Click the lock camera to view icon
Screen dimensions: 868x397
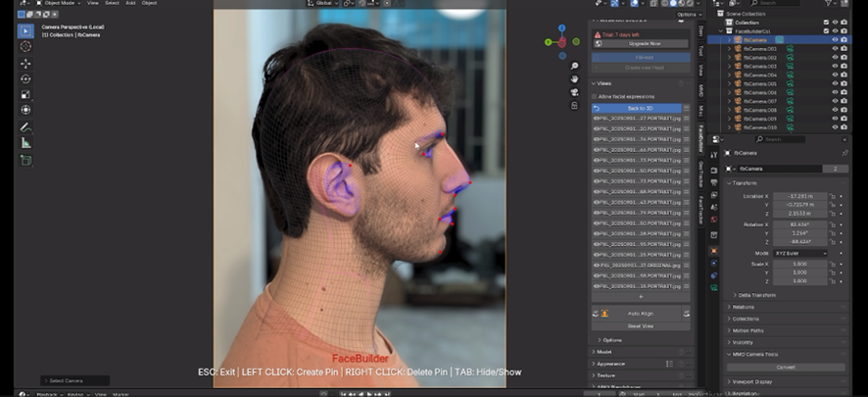click(575, 106)
